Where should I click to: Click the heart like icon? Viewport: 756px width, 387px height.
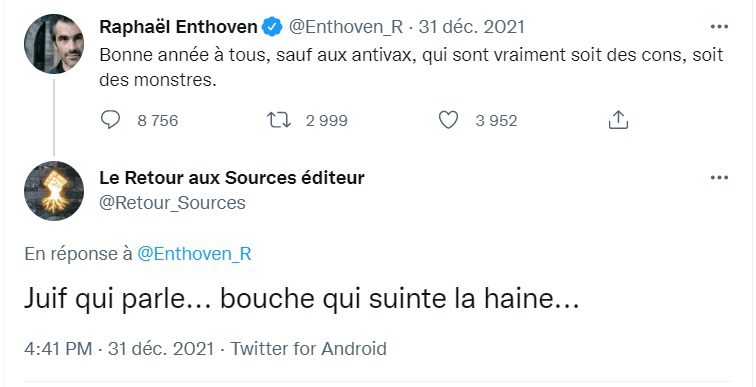point(448,120)
